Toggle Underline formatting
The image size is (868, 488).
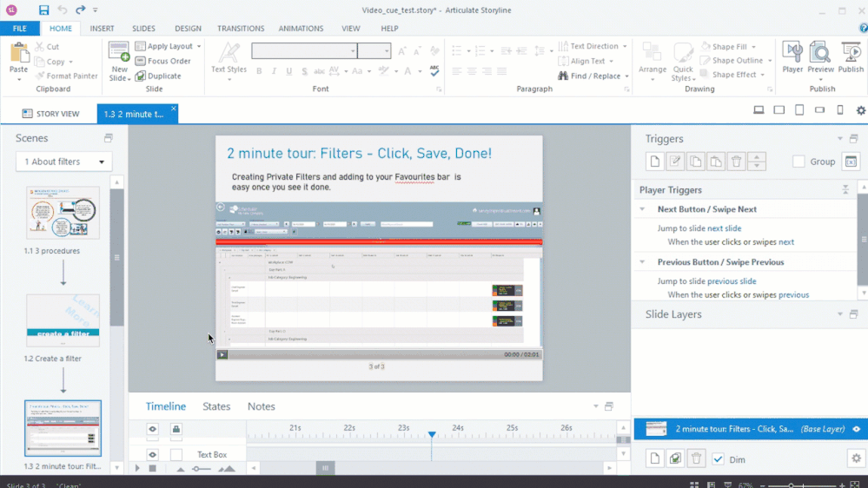coord(289,71)
